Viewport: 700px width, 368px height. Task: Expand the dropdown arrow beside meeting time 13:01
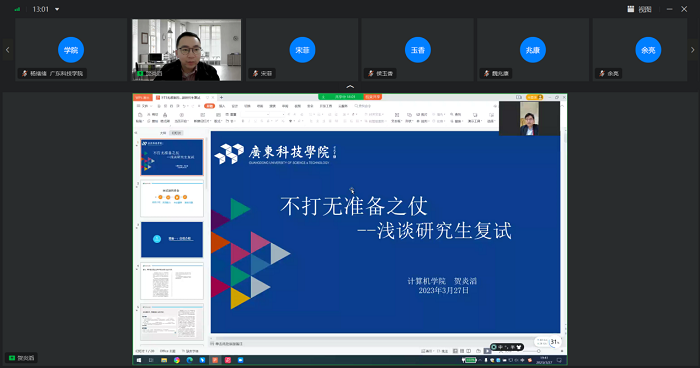pyautogui.click(x=57, y=9)
